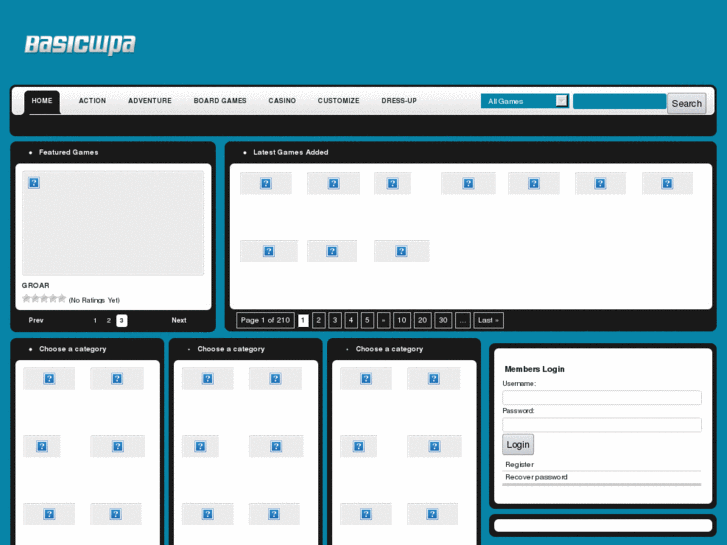The height and width of the screenshot is (545, 727).
Task: Open second-row left game in third category panel
Action: 358,446
